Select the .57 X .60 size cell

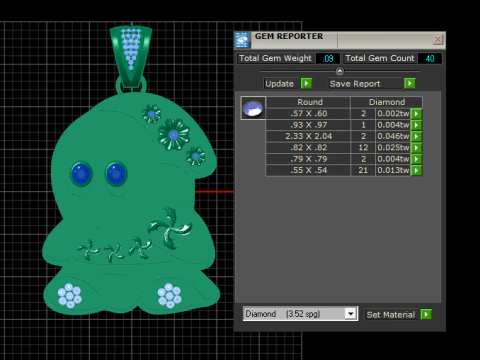pyautogui.click(x=308, y=114)
